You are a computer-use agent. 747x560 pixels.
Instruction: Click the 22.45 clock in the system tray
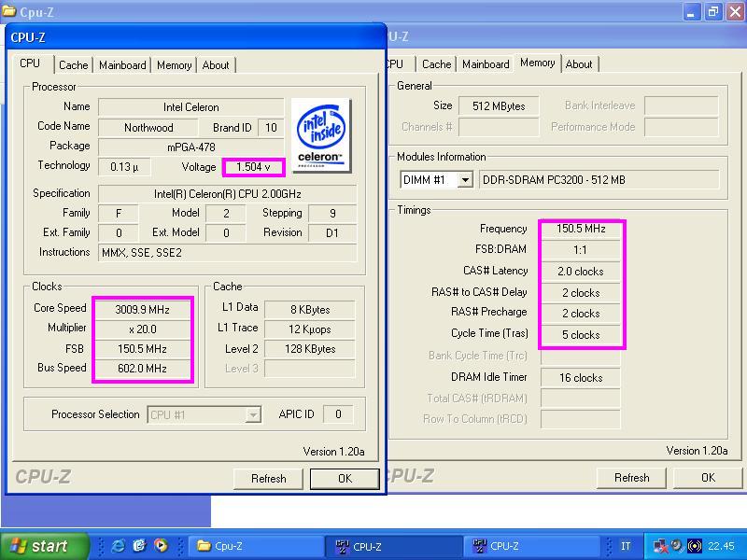click(x=721, y=546)
